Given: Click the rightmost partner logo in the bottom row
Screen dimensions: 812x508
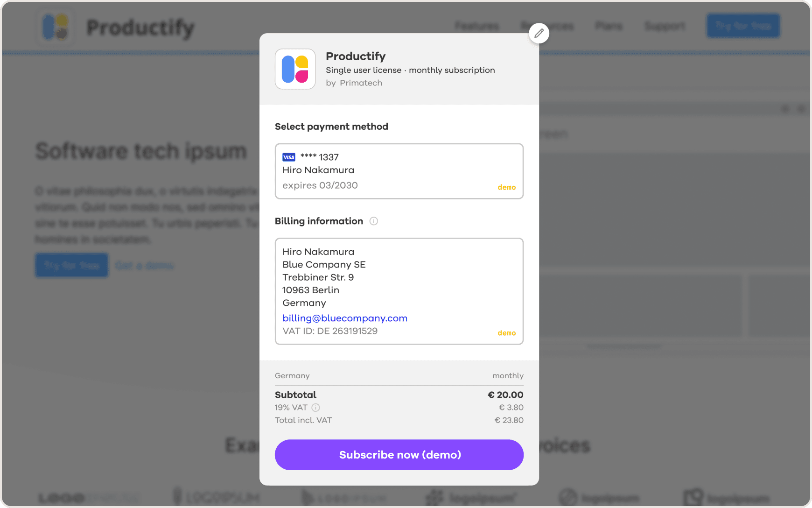Looking at the screenshot, I should coord(726,498).
